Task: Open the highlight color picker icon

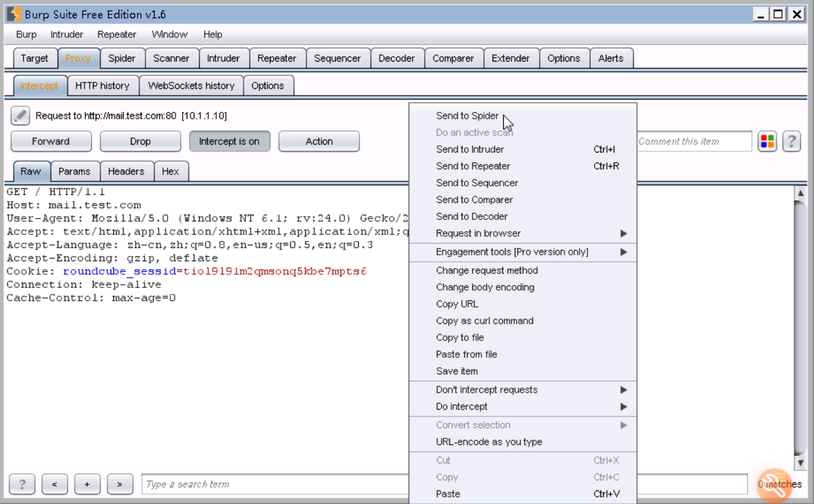Action: 767,141
